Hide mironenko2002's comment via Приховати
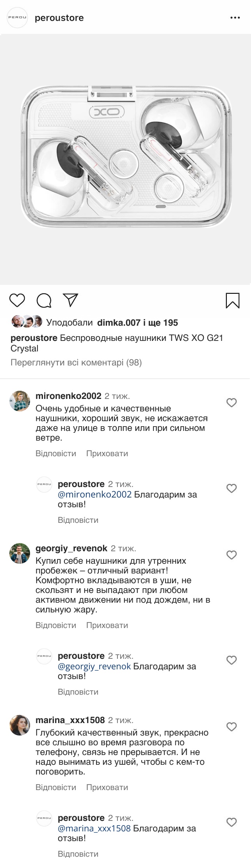This screenshot has height=868, width=251. pos(107,453)
